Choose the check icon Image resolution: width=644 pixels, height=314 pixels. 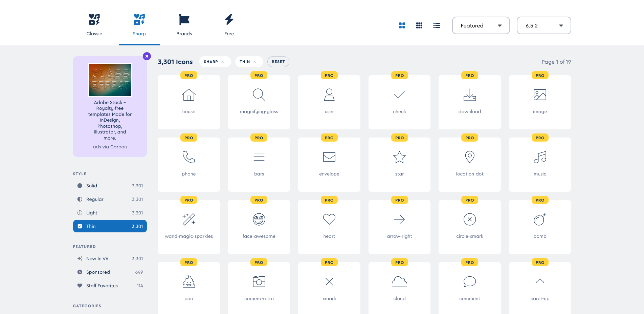pyautogui.click(x=399, y=102)
